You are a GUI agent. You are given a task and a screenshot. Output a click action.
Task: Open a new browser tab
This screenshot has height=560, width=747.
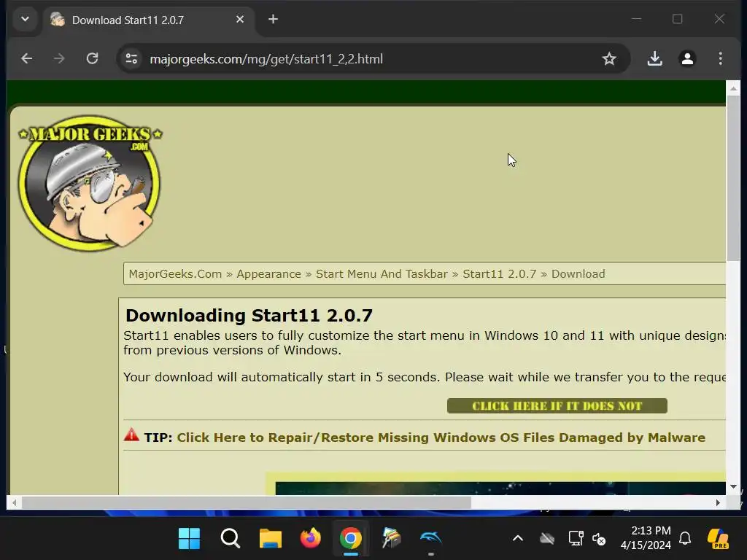273,20
